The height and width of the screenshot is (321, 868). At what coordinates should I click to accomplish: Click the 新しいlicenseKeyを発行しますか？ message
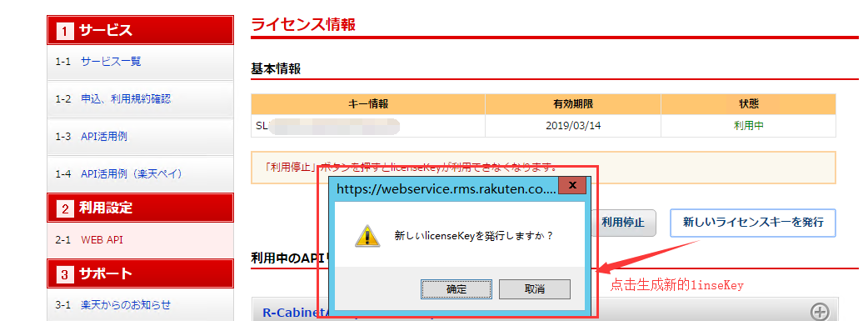474,236
